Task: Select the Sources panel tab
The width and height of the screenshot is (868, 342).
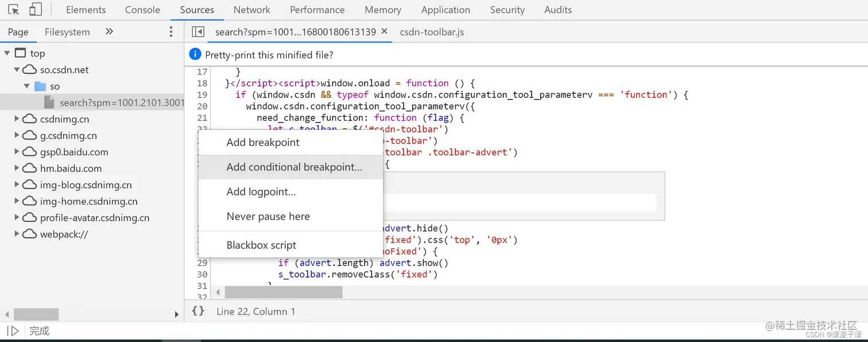Action: [197, 10]
